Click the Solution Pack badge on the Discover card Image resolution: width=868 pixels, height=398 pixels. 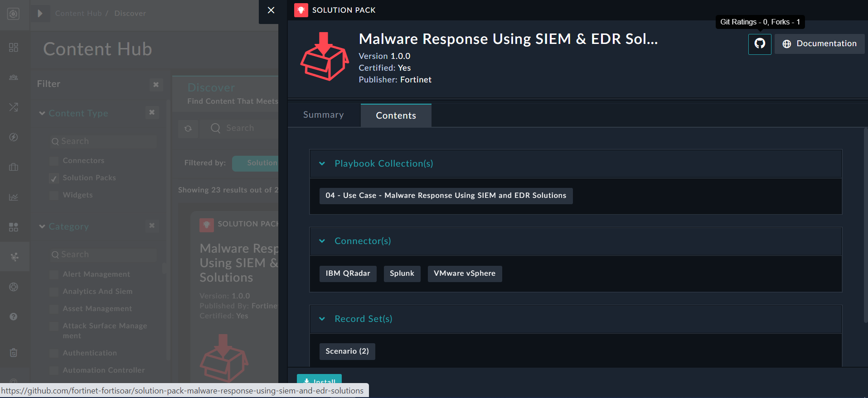click(207, 225)
